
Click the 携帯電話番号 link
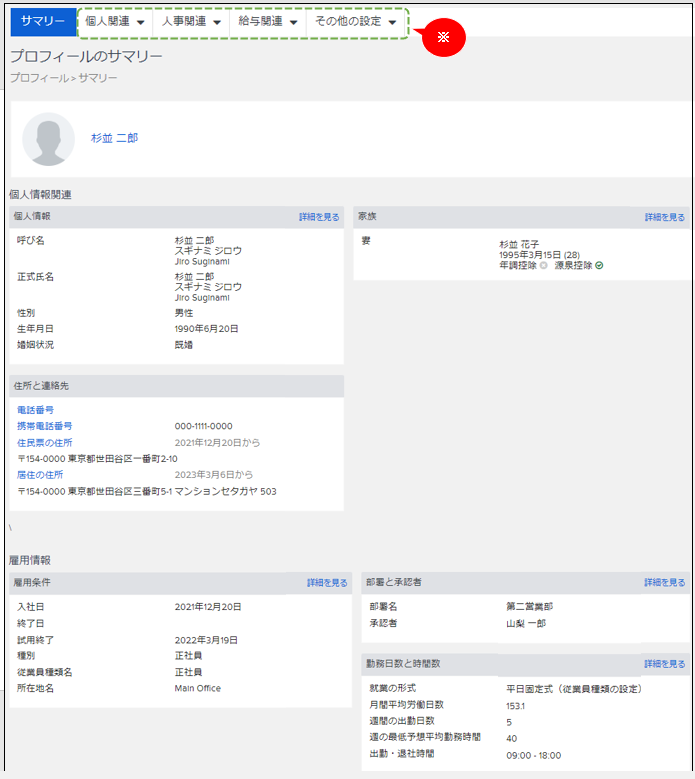click(x=45, y=426)
